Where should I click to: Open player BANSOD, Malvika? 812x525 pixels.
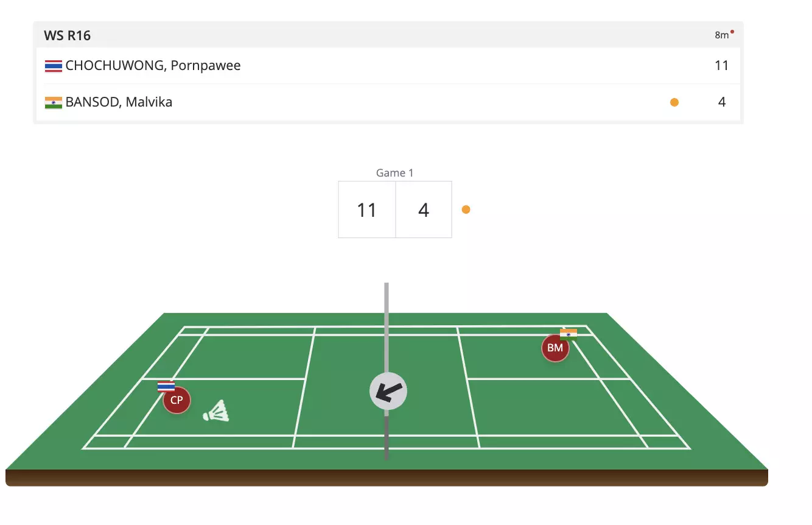(x=119, y=102)
